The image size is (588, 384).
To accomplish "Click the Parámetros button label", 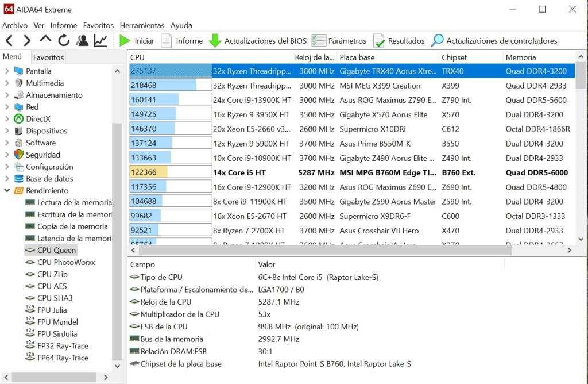I will click(x=347, y=41).
